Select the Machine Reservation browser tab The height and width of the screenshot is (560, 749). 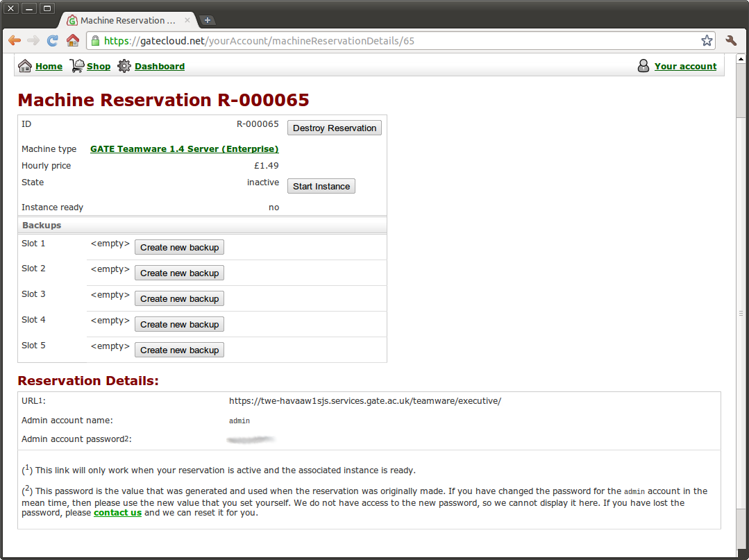click(x=128, y=21)
